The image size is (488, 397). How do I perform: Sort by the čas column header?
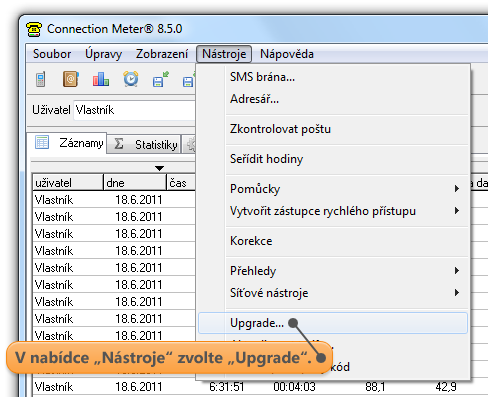pyautogui.click(x=181, y=182)
